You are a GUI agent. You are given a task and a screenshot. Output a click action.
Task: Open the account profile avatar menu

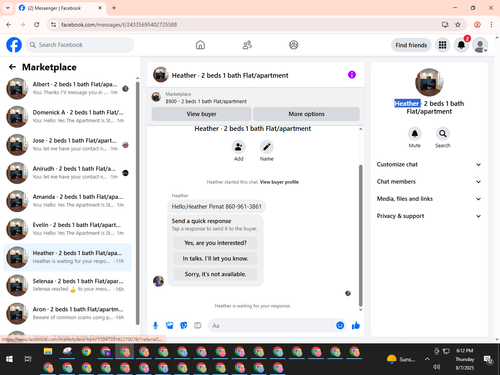point(480,45)
